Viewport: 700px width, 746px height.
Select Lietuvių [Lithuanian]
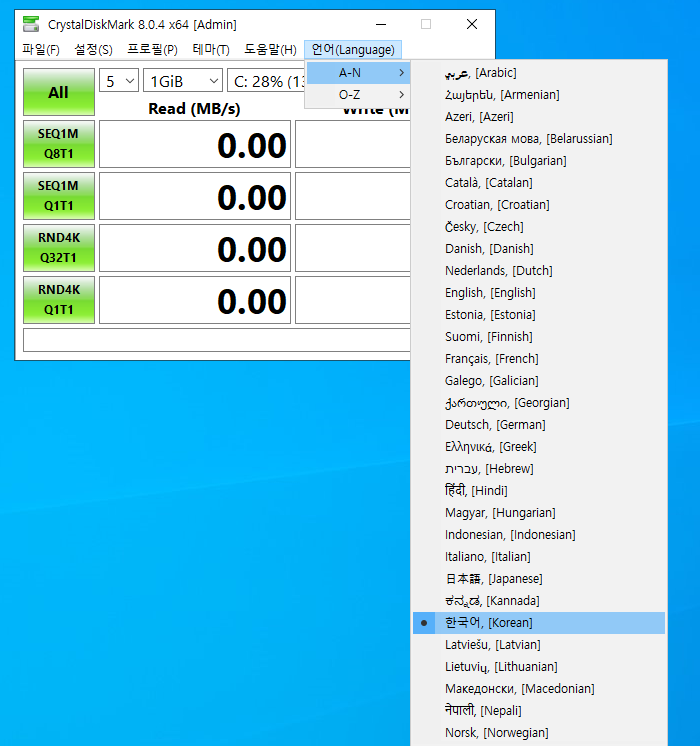click(539, 667)
